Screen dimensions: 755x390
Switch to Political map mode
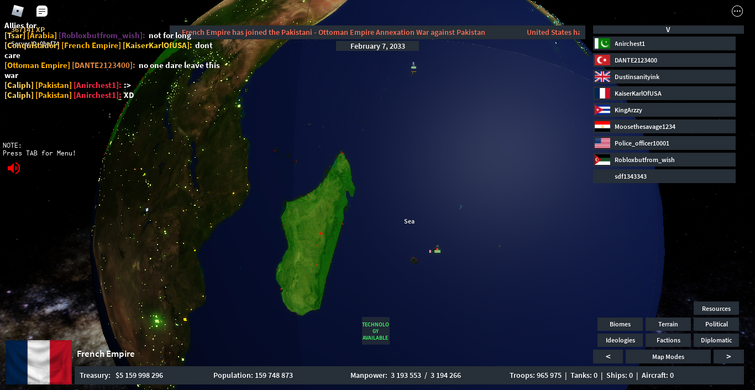[x=716, y=325]
